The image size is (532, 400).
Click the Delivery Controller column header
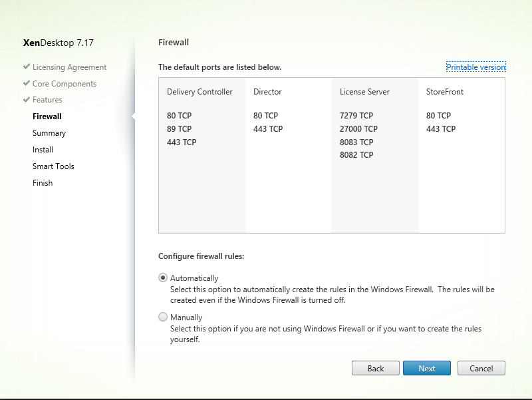[x=199, y=92]
